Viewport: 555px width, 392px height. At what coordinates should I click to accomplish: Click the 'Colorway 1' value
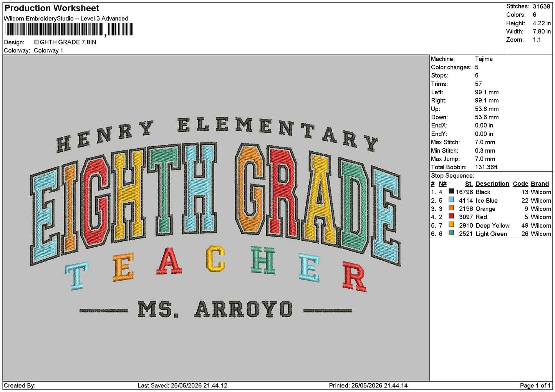48,51
